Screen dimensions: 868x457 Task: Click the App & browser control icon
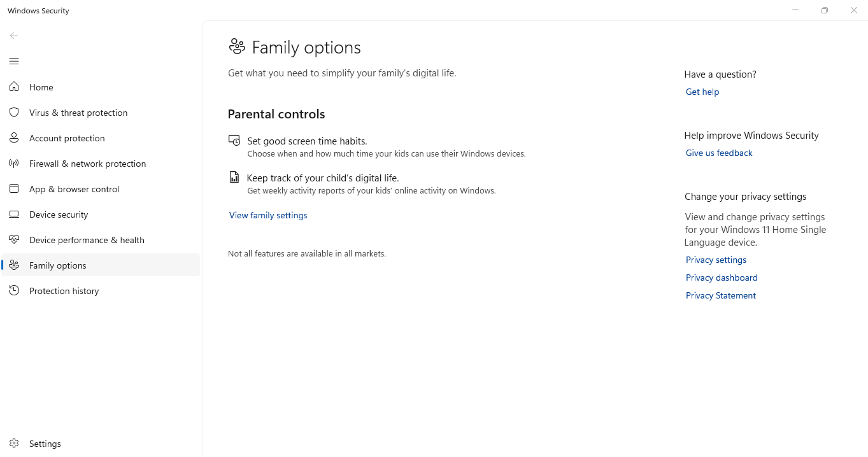pos(14,188)
